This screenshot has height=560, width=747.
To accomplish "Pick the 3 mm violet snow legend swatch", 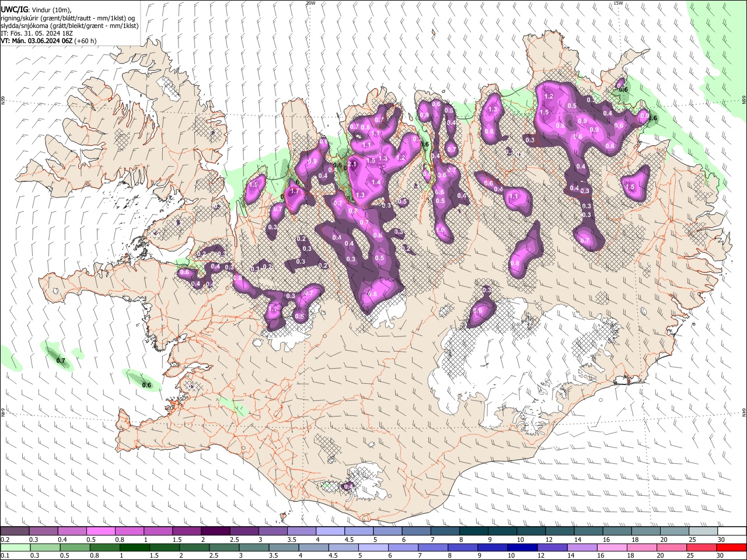I will click(273, 531).
